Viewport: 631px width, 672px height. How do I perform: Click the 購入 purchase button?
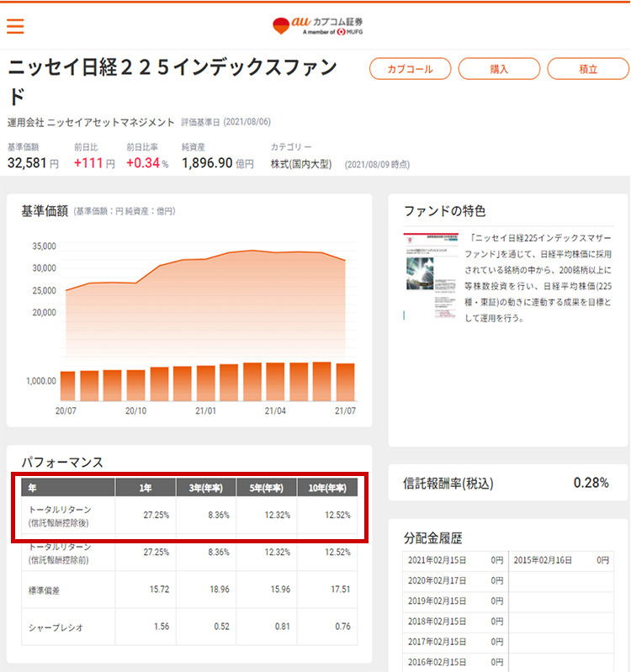(x=499, y=69)
